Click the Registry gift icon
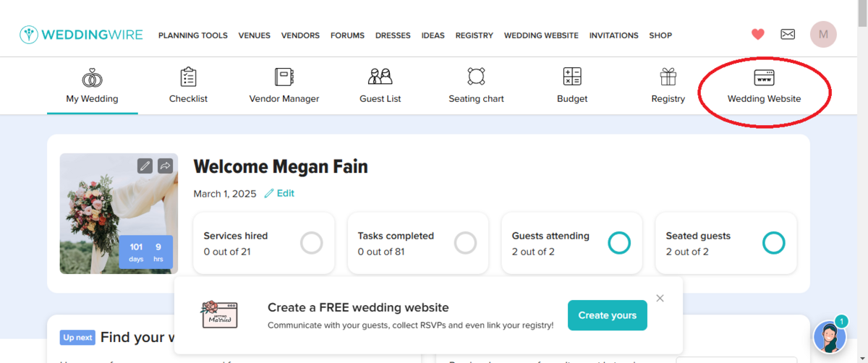Screen dimensions: 868x363 tap(668, 77)
